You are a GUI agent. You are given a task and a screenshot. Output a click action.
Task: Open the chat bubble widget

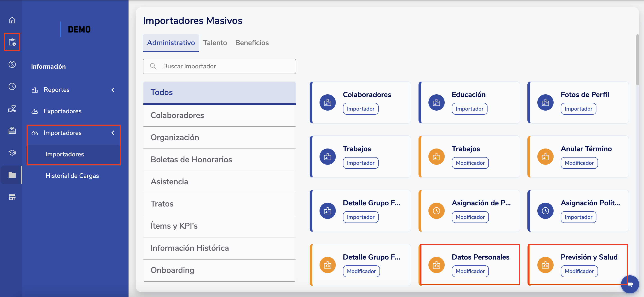[630, 284]
